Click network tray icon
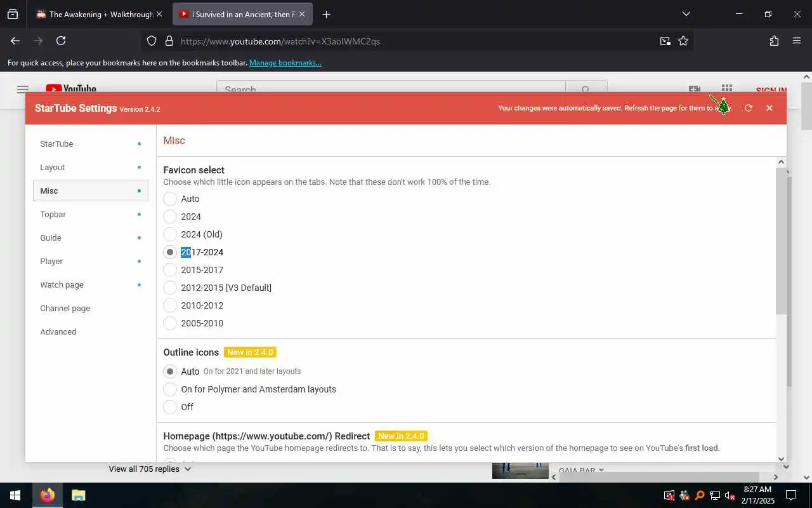This screenshot has height=508, width=812. [x=715, y=495]
